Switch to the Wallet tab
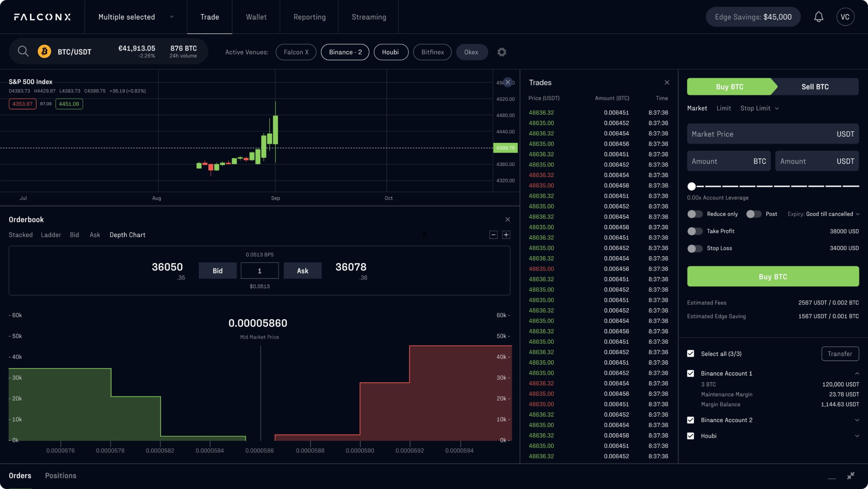 [256, 17]
